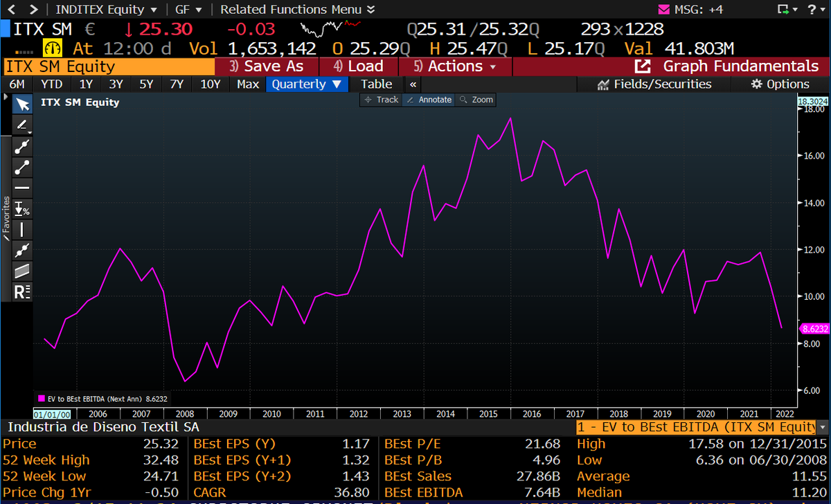Open the MSG envelope inbox
The height and width of the screenshot is (504, 831).
663,10
